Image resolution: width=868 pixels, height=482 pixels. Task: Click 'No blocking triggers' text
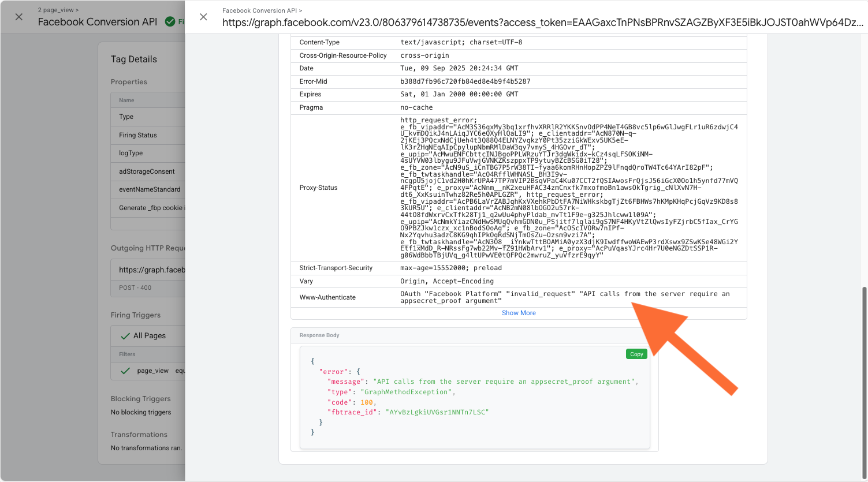141,412
